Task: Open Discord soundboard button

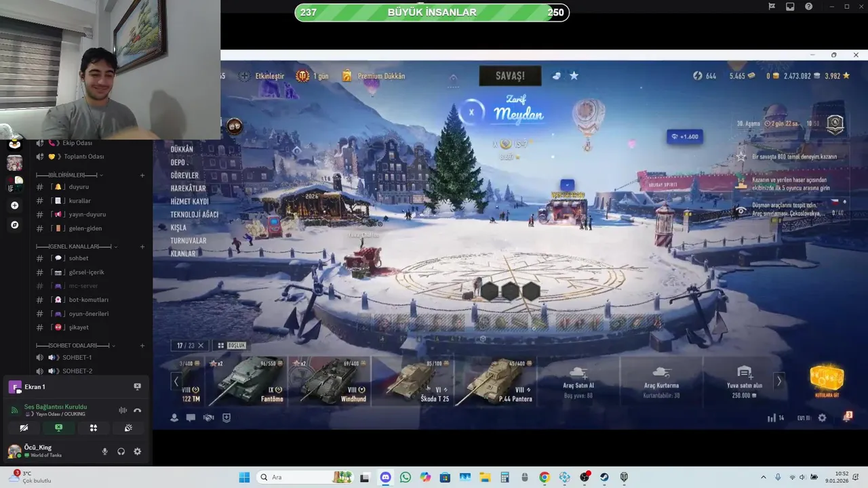Action: pyautogui.click(x=128, y=428)
